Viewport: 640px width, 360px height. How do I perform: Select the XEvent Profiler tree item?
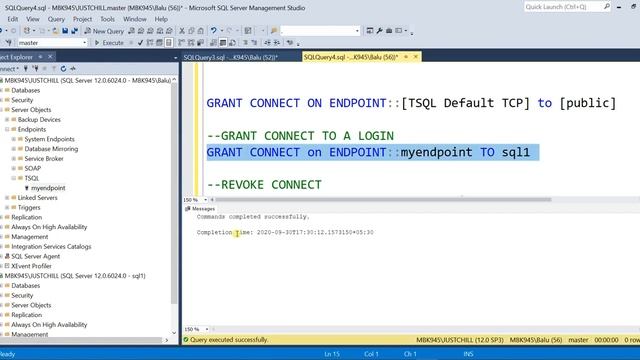tap(31, 266)
